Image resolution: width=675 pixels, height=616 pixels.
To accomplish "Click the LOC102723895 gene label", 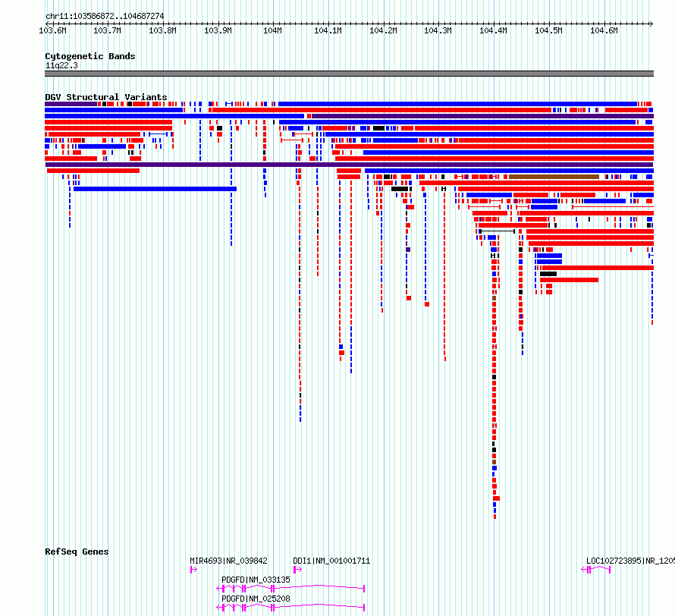I will coord(630,561).
